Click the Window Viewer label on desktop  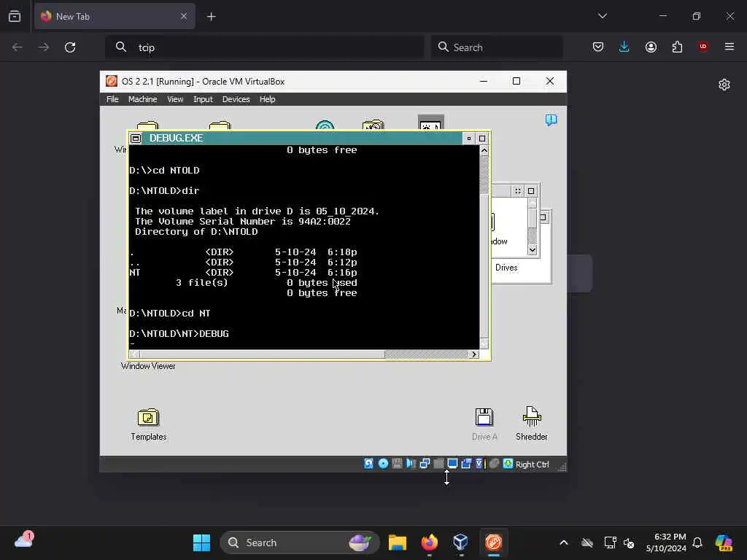click(148, 366)
